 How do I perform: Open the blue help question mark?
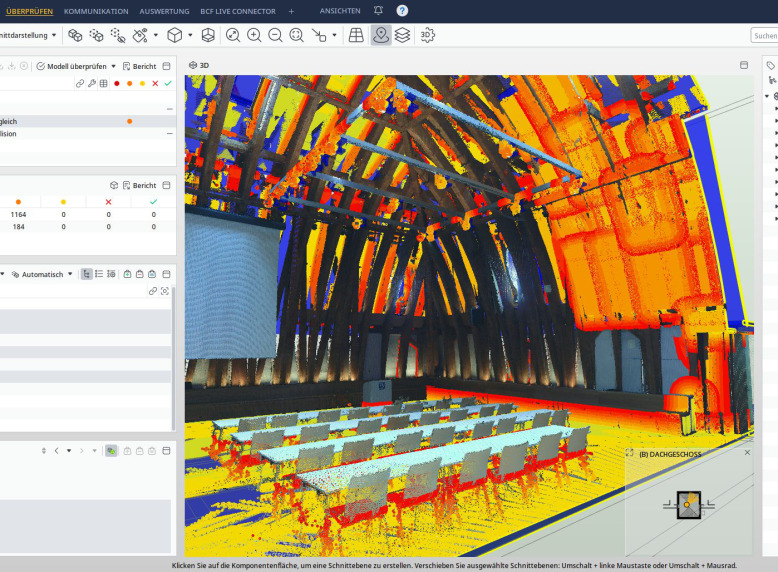(x=402, y=10)
